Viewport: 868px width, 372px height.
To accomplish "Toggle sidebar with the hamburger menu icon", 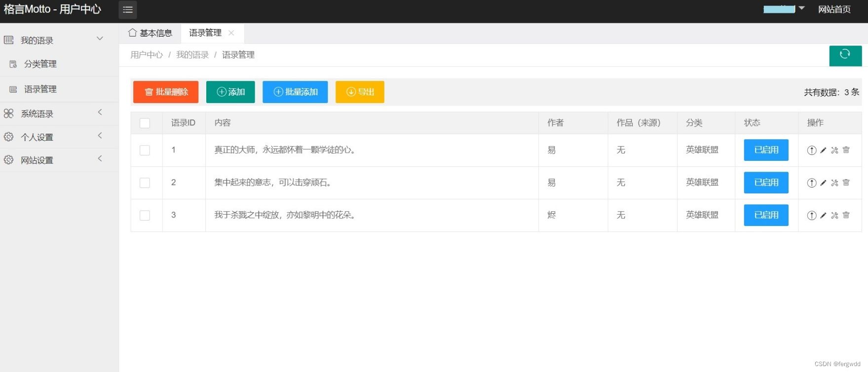I will point(128,9).
